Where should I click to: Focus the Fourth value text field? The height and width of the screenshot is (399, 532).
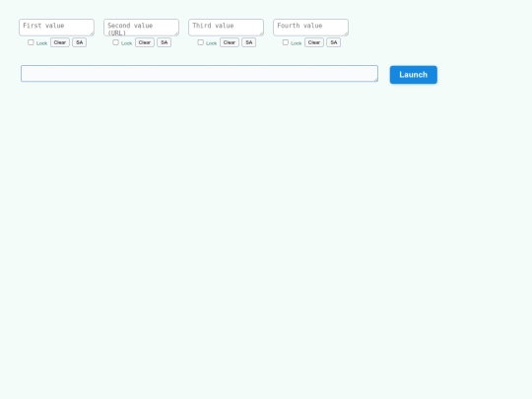pyautogui.click(x=310, y=28)
